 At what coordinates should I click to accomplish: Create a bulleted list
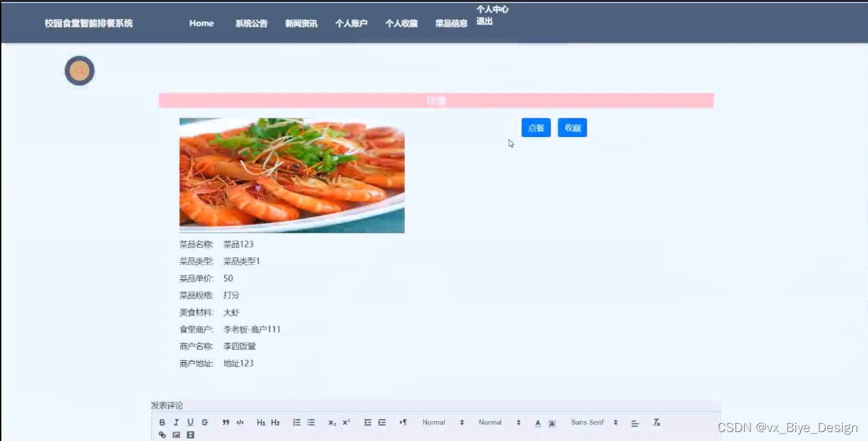(x=311, y=423)
